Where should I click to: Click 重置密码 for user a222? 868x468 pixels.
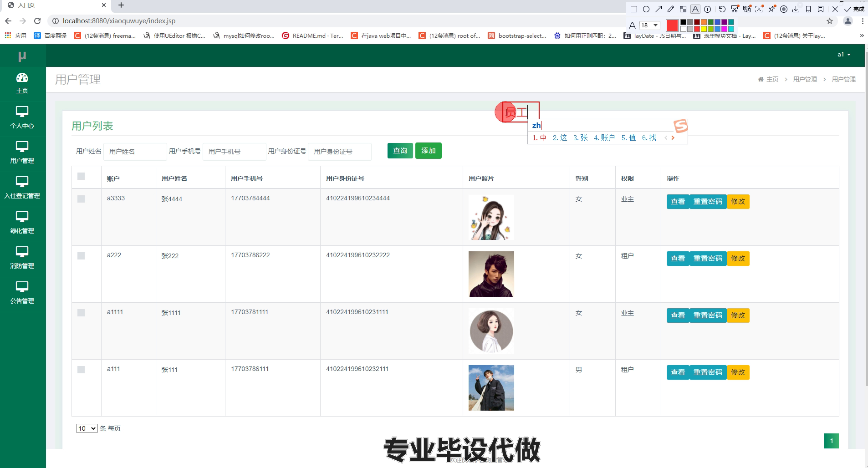(708, 259)
